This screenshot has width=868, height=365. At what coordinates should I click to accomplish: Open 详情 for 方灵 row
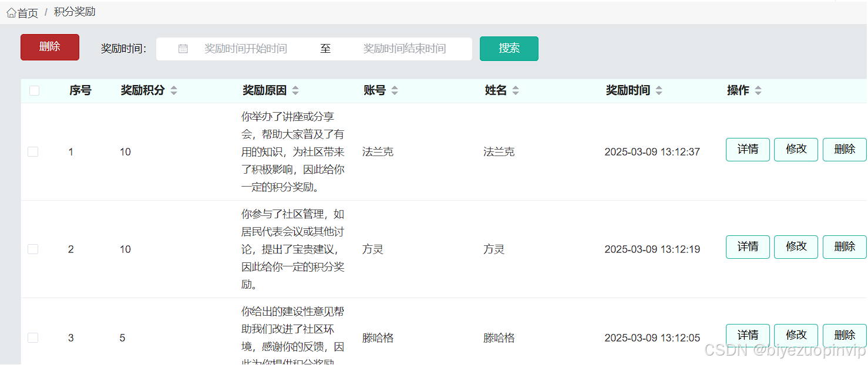pos(748,247)
